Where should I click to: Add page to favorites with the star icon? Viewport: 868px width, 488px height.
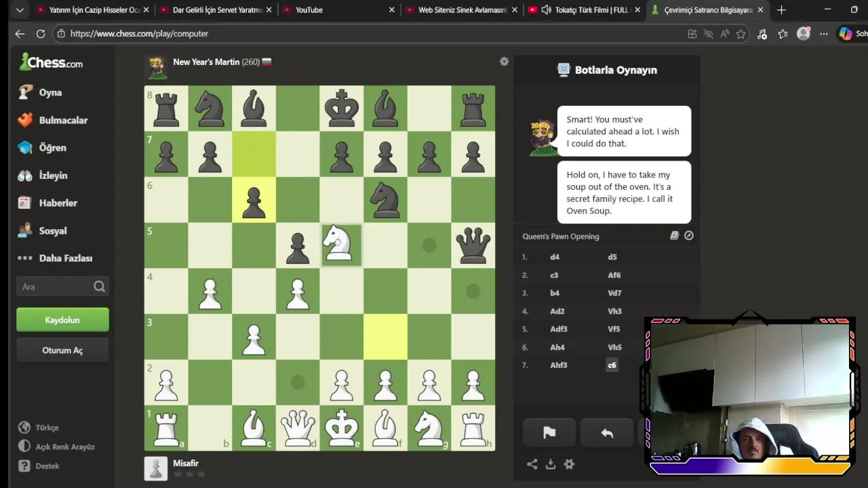click(x=741, y=33)
